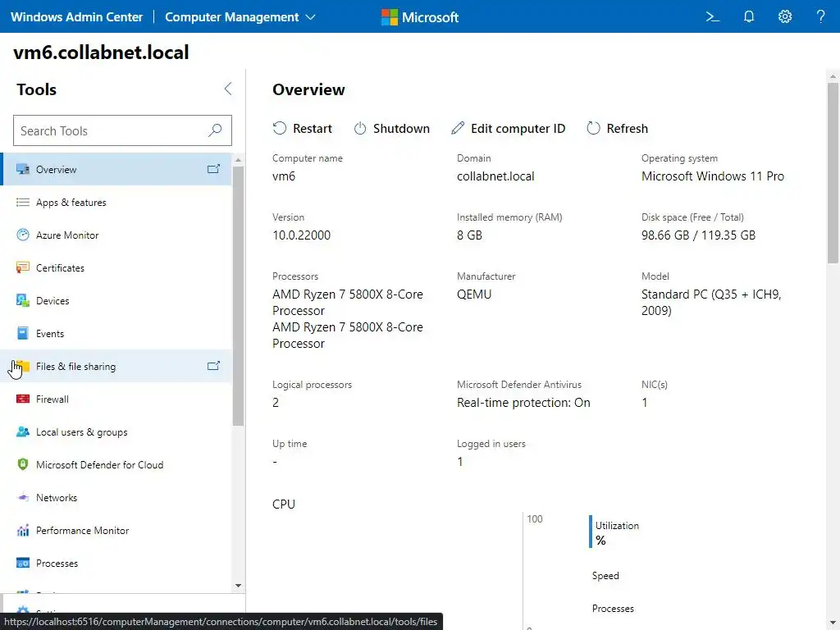
Task: Open Azure Monitor tool
Action: (x=116, y=235)
